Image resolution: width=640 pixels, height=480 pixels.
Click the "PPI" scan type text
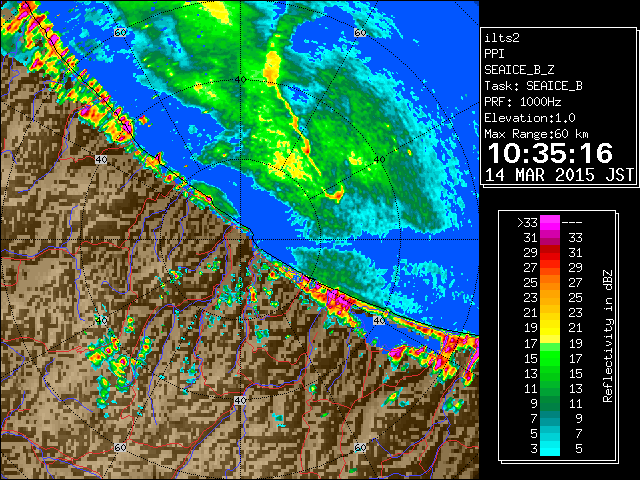494,54
